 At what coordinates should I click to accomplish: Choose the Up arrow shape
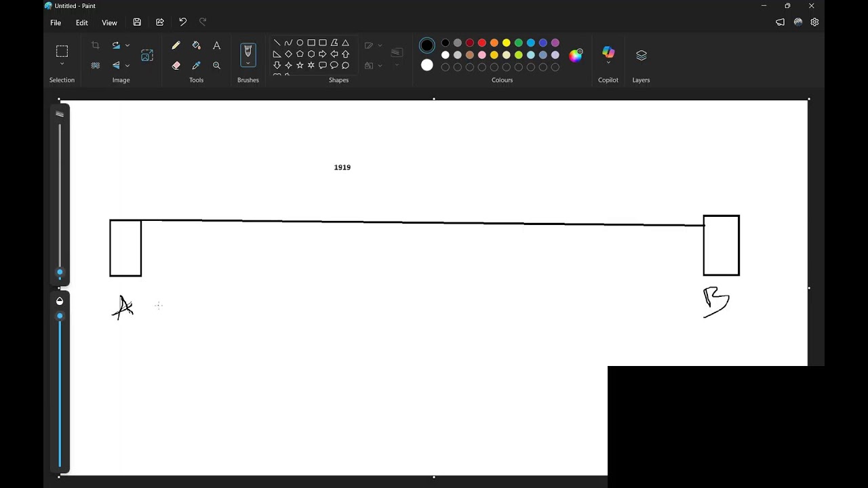coord(346,54)
